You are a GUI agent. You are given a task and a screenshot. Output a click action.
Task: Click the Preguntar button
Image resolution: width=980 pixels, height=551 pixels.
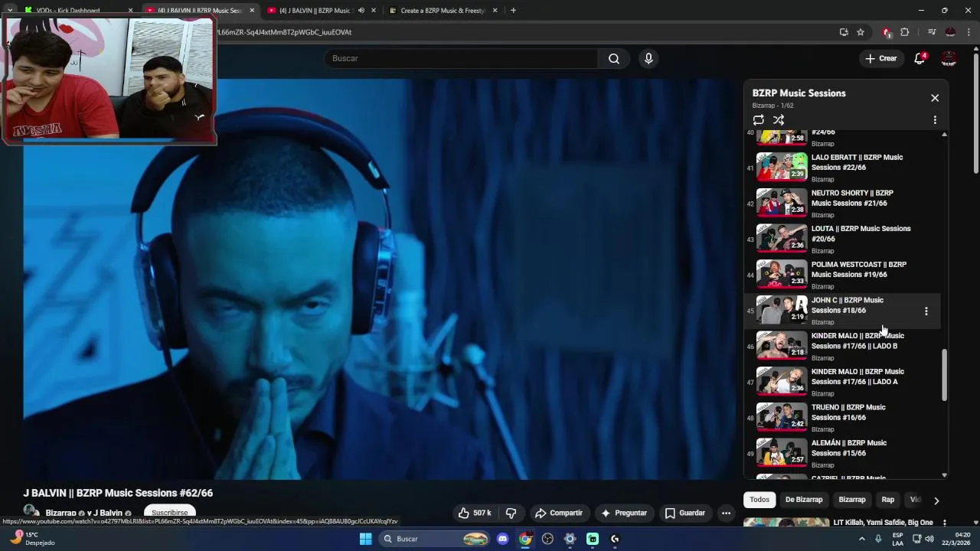(x=624, y=513)
